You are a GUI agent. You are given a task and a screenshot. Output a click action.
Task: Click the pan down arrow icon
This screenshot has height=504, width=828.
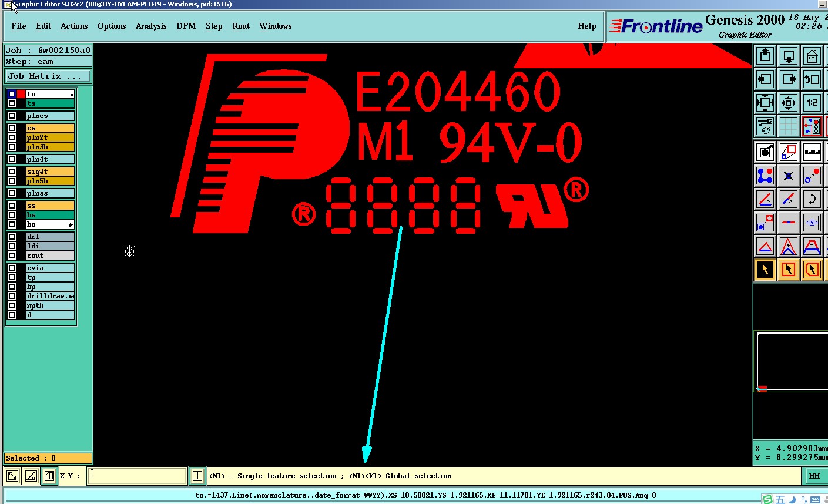pyautogui.click(x=789, y=56)
